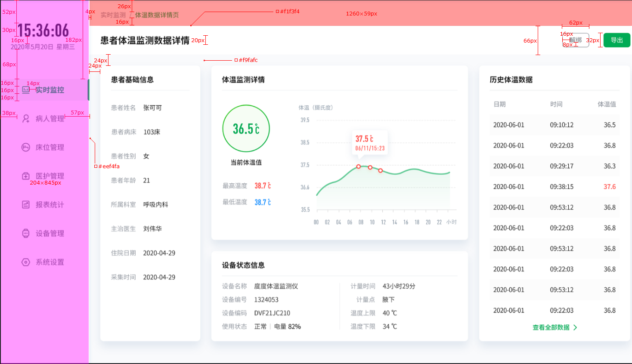The width and height of the screenshot is (632, 364).
Task: Click the 实时监控 chart icon in sidebar
Action: coord(26,90)
